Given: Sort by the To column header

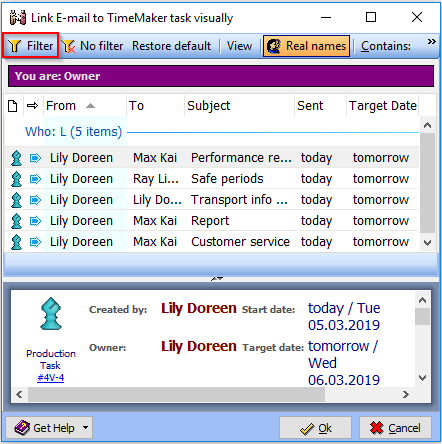Looking at the screenshot, I should 155,106.
